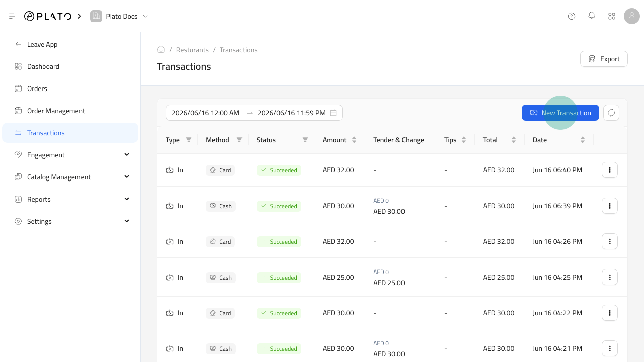Refresh the transactions list

[x=611, y=113]
